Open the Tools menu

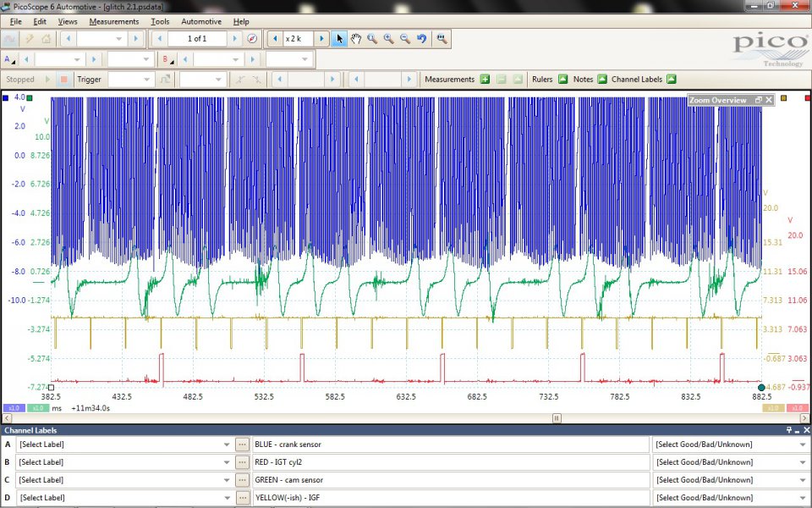pos(160,21)
